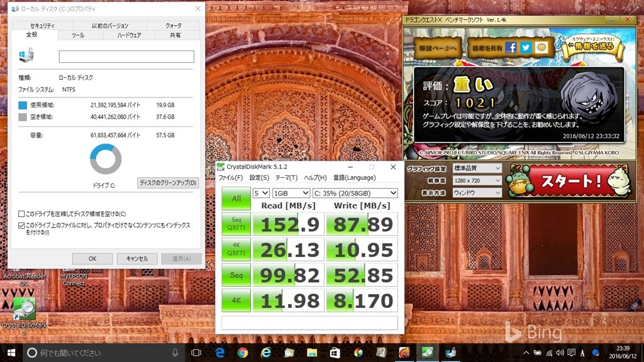Open CrystalDiskMark テーマ(T) menu
This screenshot has width=644, height=362.
(286, 178)
